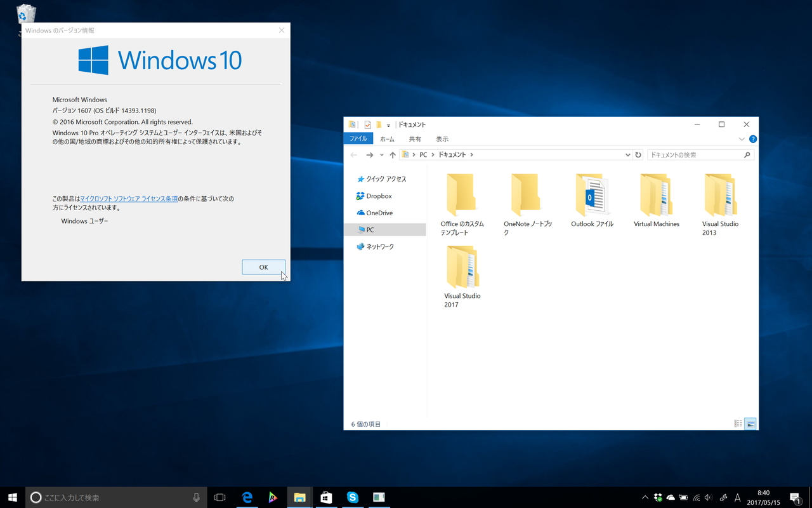Click the wireless network tray icon
Image resolution: width=812 pixels, height=508 pixels.
click(696, 498)
